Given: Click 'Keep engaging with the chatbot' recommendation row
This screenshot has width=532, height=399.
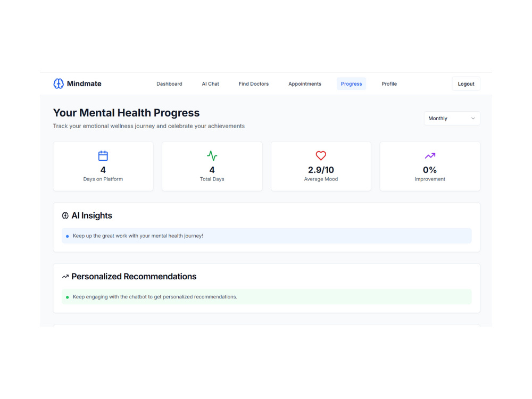Looking at the screenshot, I should pos(267,297).
